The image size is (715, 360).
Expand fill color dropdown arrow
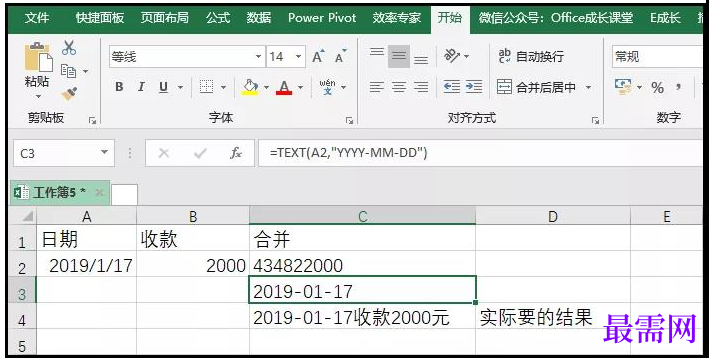pos(266,87)
